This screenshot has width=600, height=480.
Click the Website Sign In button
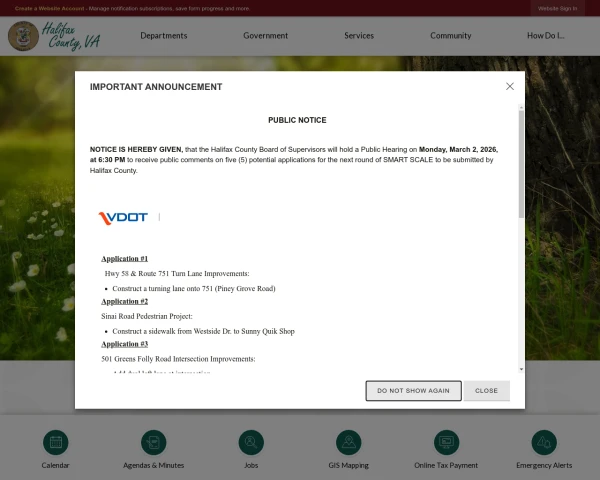click(557, 8)
